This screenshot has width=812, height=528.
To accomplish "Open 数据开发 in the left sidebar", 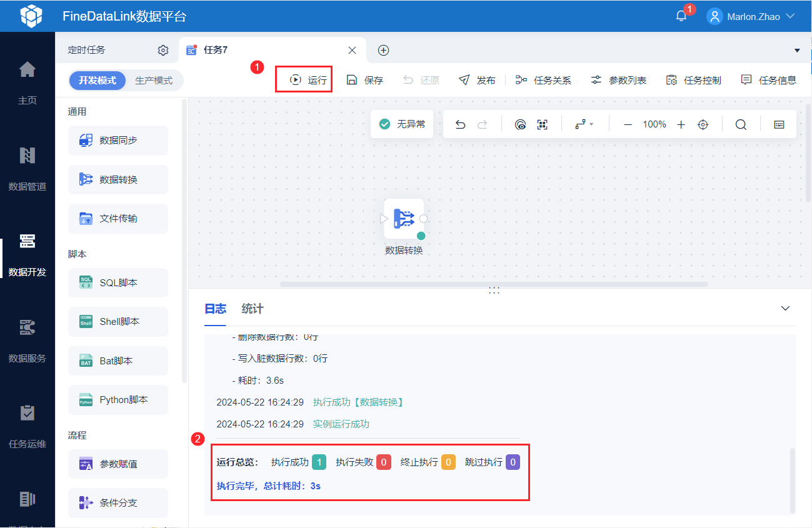I will coord(28,254).
